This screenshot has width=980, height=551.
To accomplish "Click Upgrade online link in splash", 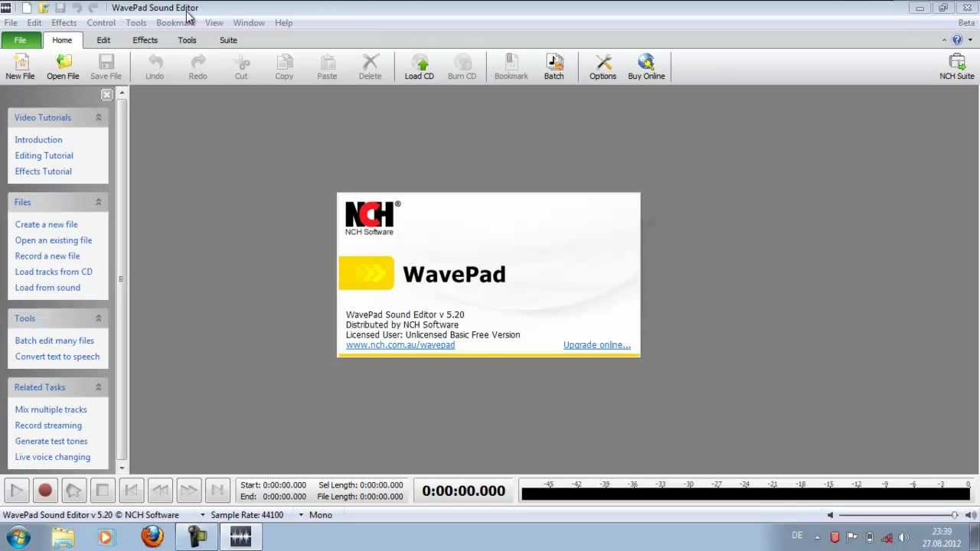I will [596, 345].
